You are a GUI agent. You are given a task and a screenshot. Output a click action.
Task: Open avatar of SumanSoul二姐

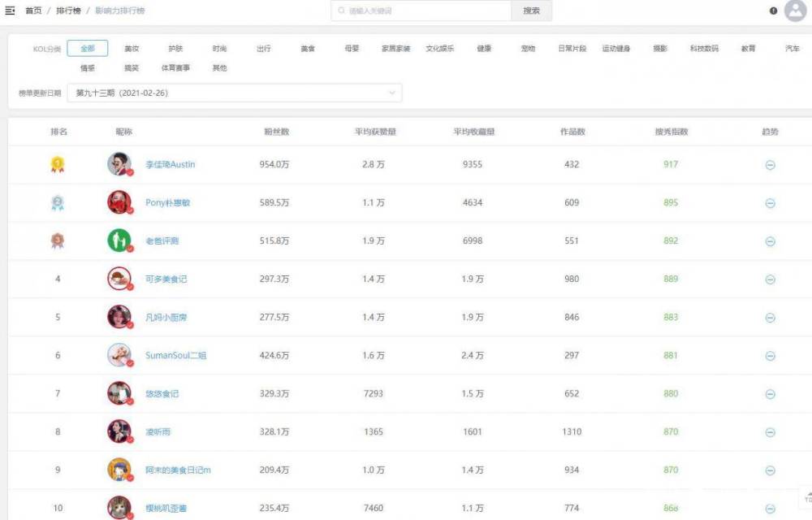coord(119,355)
